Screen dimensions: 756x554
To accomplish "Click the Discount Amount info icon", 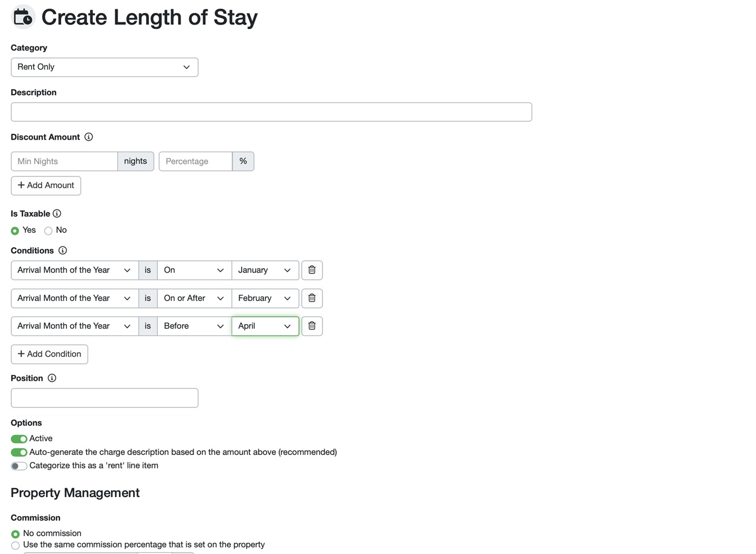I will pyautogui.click(x=89, y=137).
